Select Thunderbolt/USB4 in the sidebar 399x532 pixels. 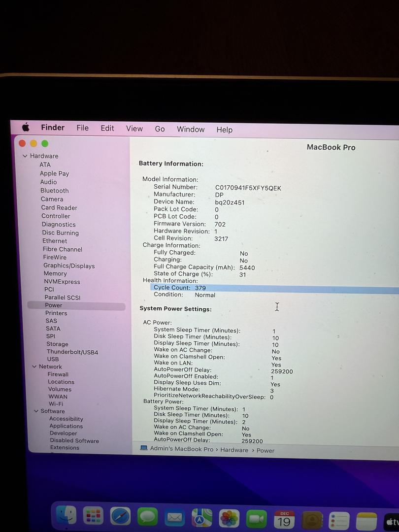coord(72,352)
